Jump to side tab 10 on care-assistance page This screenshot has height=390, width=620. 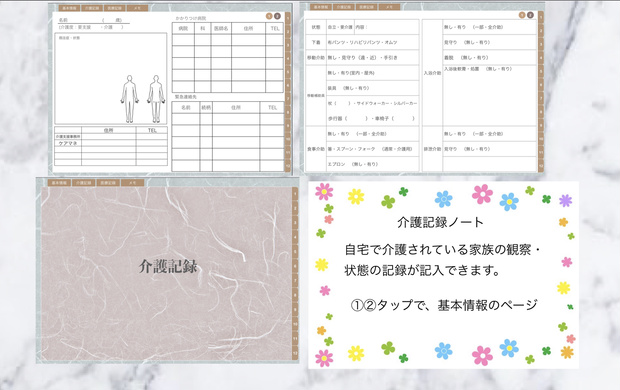[541, 139]
